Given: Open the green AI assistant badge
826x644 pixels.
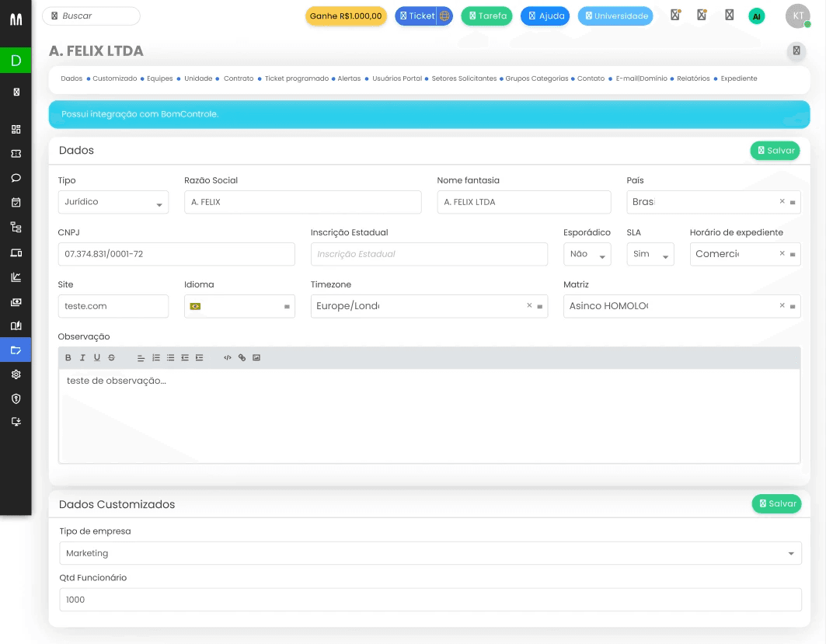Looking at the screenshot, I should 757,16.
